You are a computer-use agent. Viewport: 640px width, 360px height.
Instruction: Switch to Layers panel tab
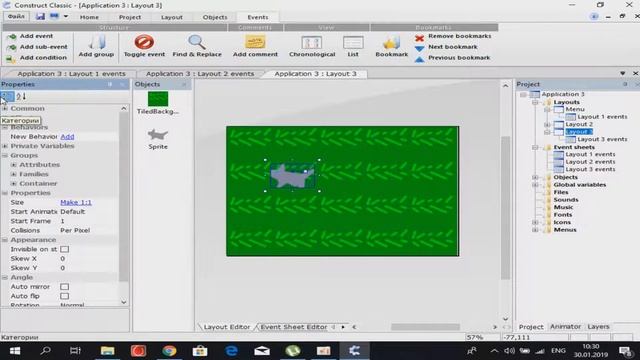tap(598, 327)
